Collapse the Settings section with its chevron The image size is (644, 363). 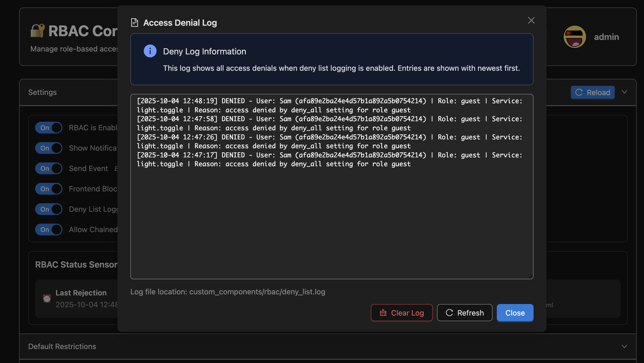(x=624, y=92)
